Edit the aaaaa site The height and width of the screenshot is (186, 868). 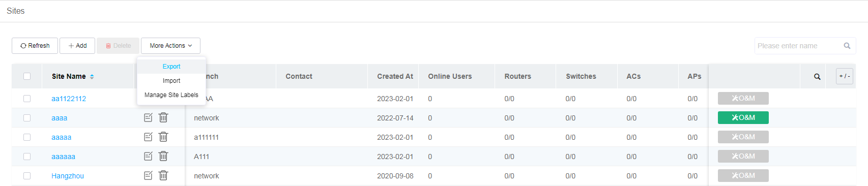(x=148, y=137)
